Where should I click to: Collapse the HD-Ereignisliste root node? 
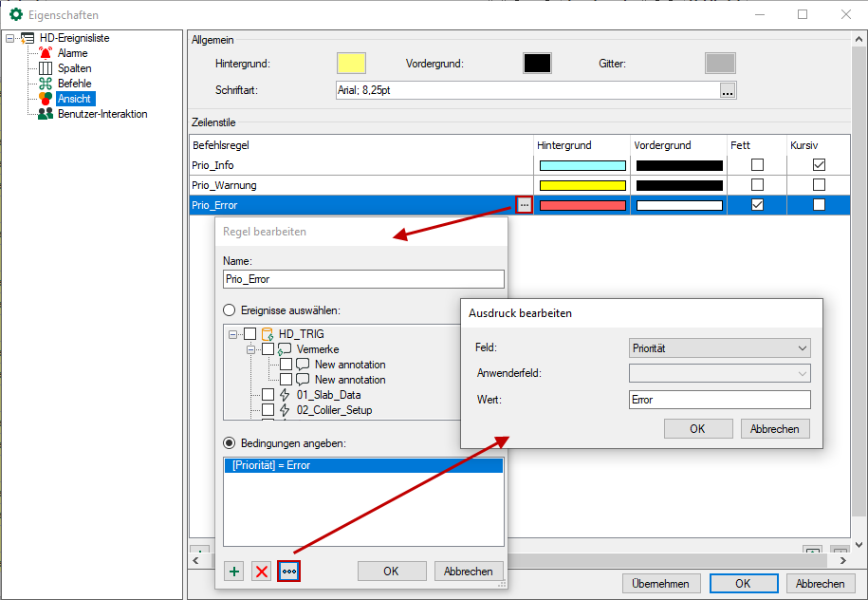(9, 38)
